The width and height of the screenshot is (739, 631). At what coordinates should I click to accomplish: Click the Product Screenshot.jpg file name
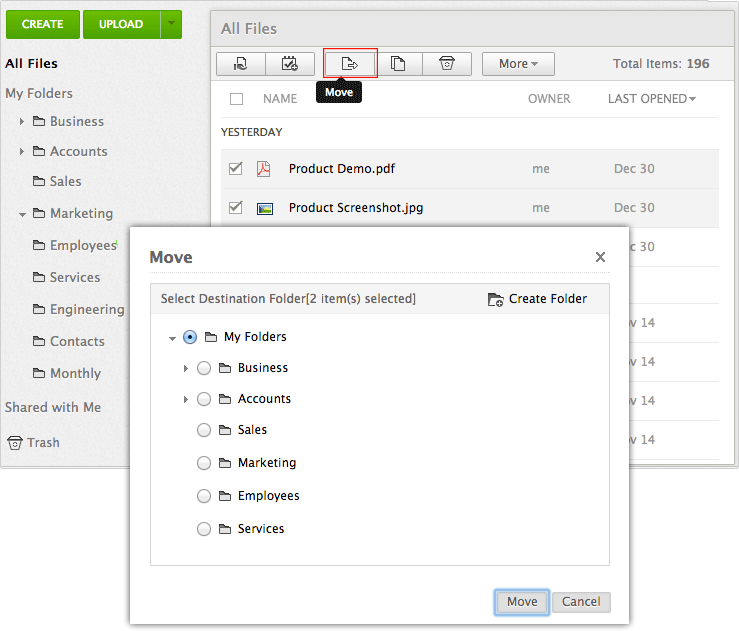[x=356, y=208]
